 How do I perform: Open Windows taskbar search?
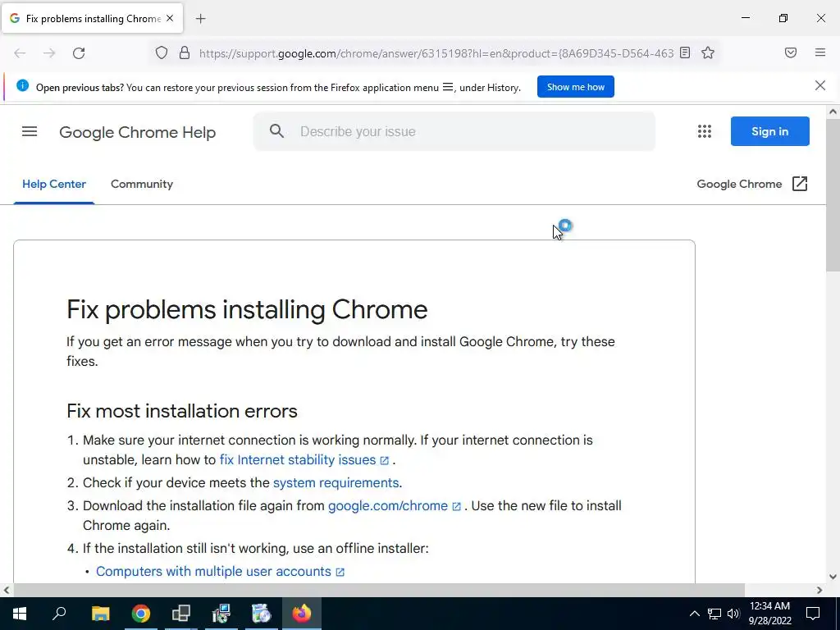[59, 614]
